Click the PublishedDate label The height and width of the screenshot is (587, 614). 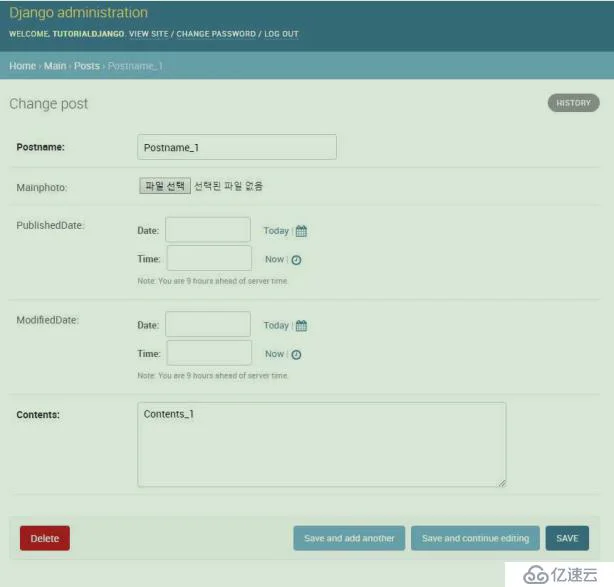click(x=51, y=226)
